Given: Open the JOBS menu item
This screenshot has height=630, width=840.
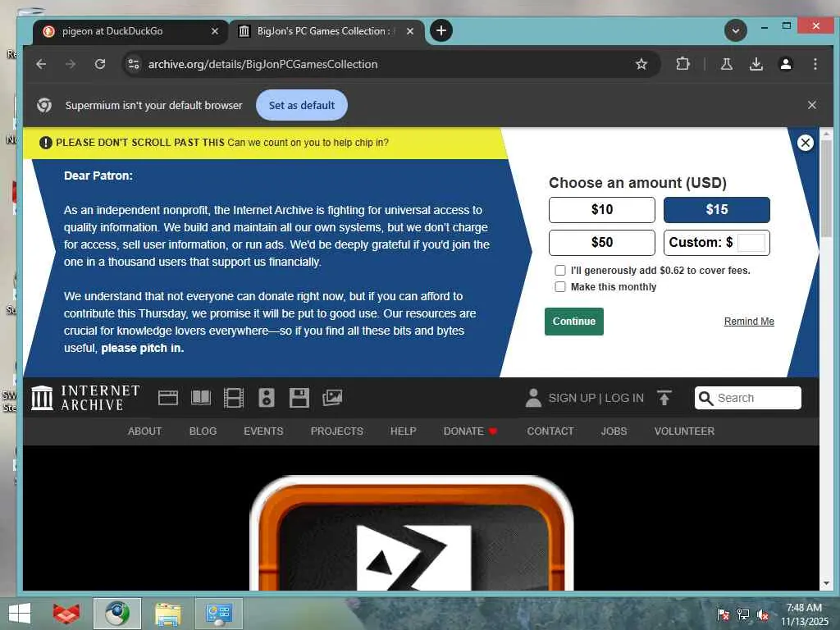Looking at the screenshot, I should [614, 431].
